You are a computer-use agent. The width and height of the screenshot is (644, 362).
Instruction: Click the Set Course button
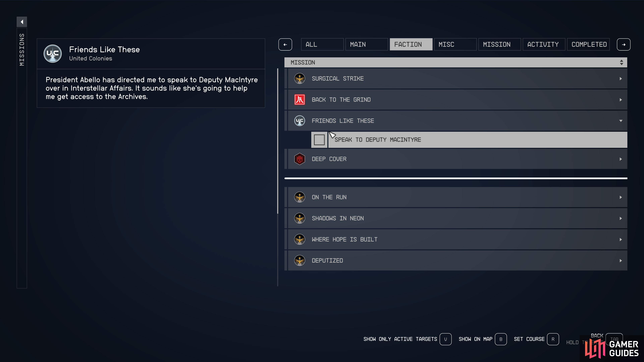click(553, 339)
